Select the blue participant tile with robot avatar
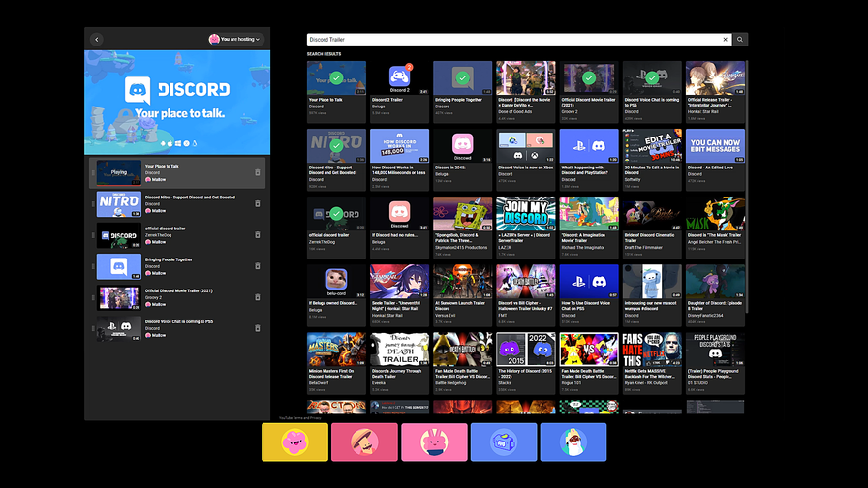 pos(504,442)
